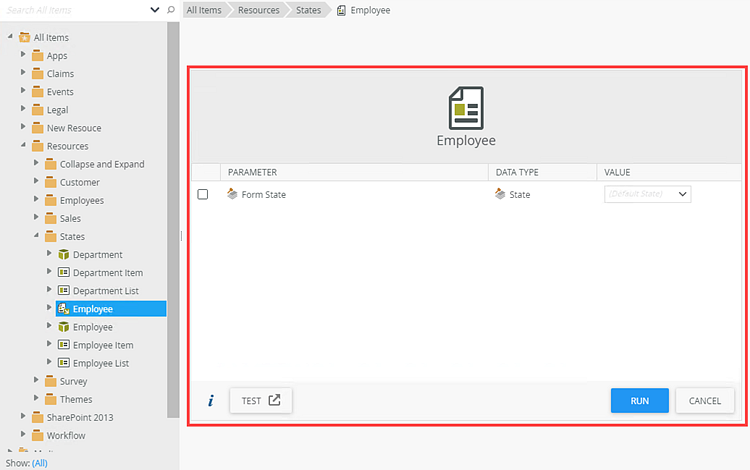Click the Employee Item view icon
750x470 pixels.
pyautogui.click(x=63, y=345)
